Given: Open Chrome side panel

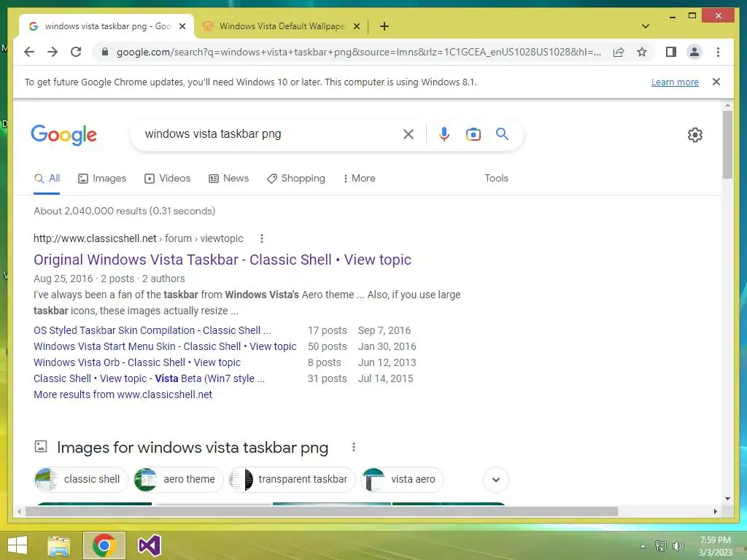Looking at the screenshot, I should pos(671,52).
